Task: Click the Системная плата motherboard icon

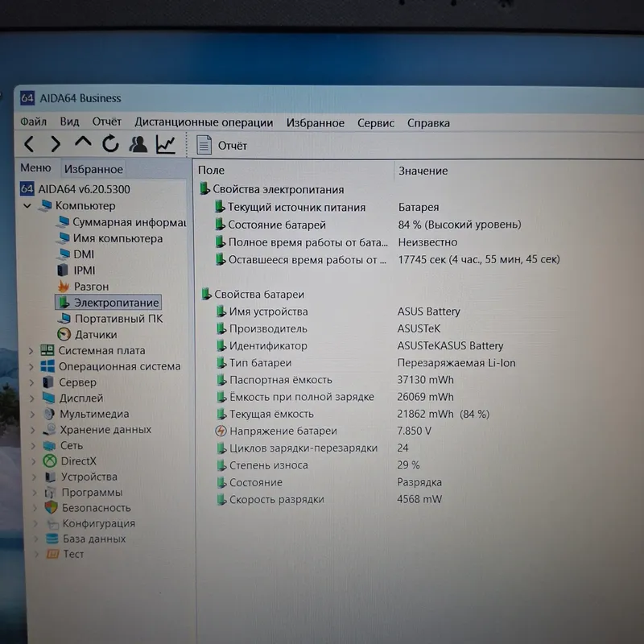Action: click(x=47, y=350)
